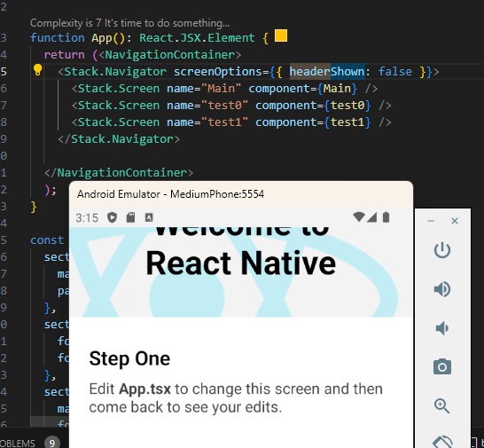The height and width of the screenshot is (448, 484).
Task: Click the word 'function' on line 3
Action: pos(58,38)
